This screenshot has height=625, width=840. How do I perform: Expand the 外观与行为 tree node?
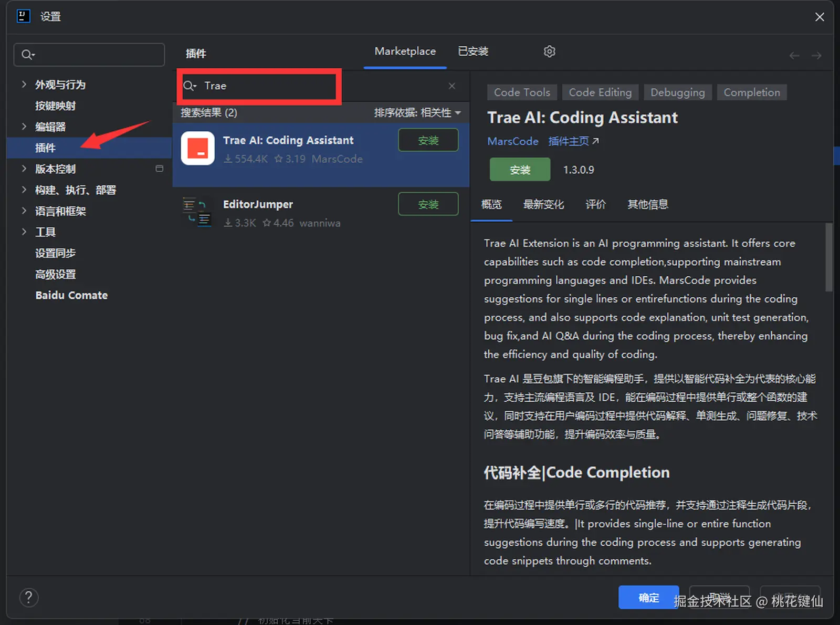click(24, 84)
